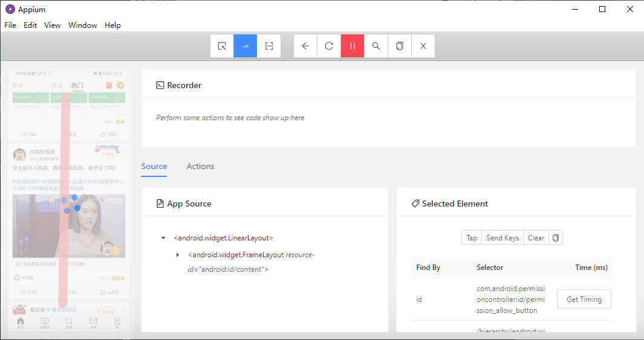Collapse the android.widget.LinearLayout node
Screen dimensions: 644x340
click(x=163, y=238)
